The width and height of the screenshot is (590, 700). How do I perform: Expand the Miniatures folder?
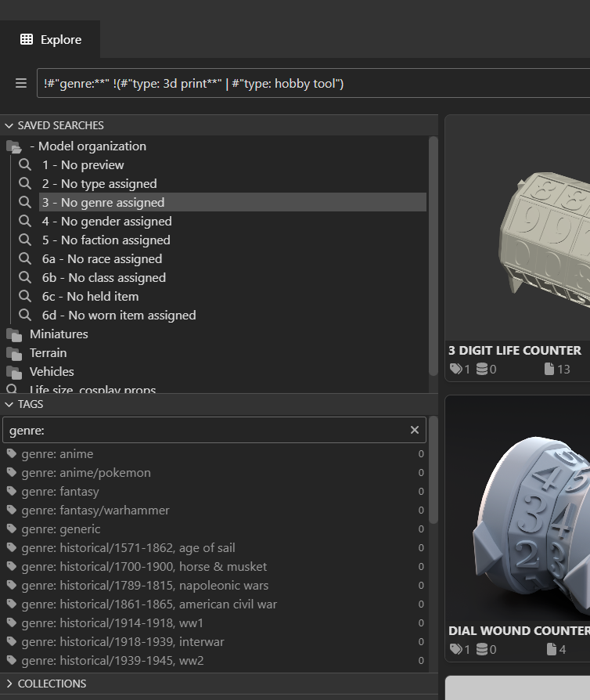(x=59, y=334)
